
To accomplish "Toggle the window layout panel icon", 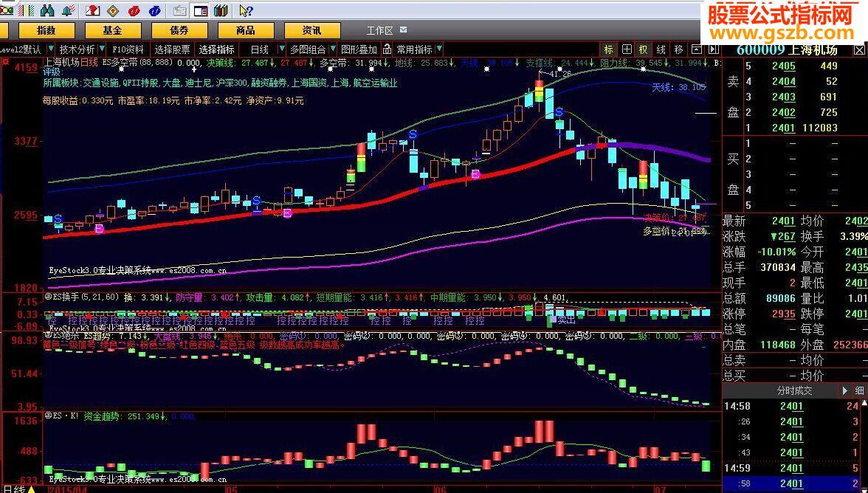I will pyautogui.click(x=200, y=10).
